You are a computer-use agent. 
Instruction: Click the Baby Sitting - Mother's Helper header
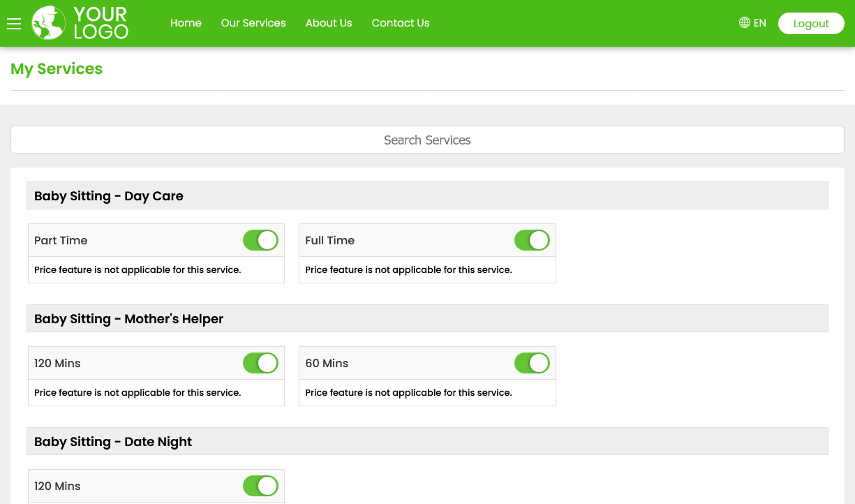click(128, 318)
